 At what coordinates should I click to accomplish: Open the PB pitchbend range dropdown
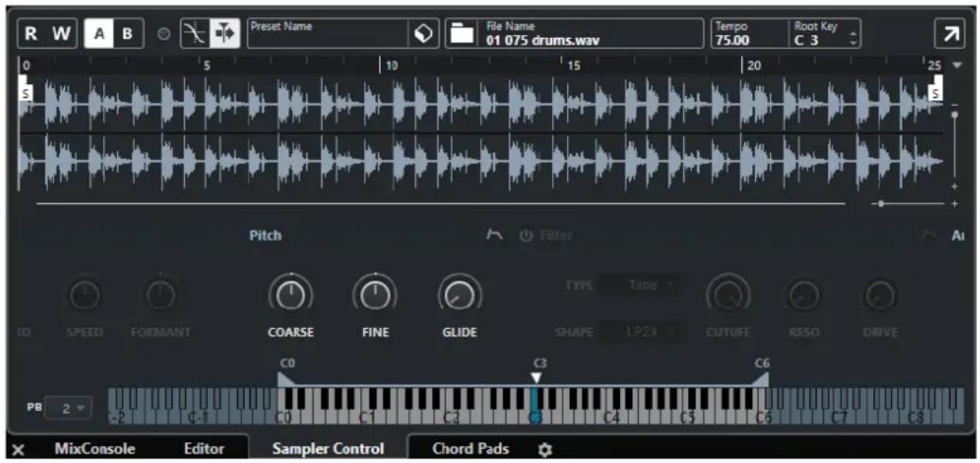(x=67, y=408)
